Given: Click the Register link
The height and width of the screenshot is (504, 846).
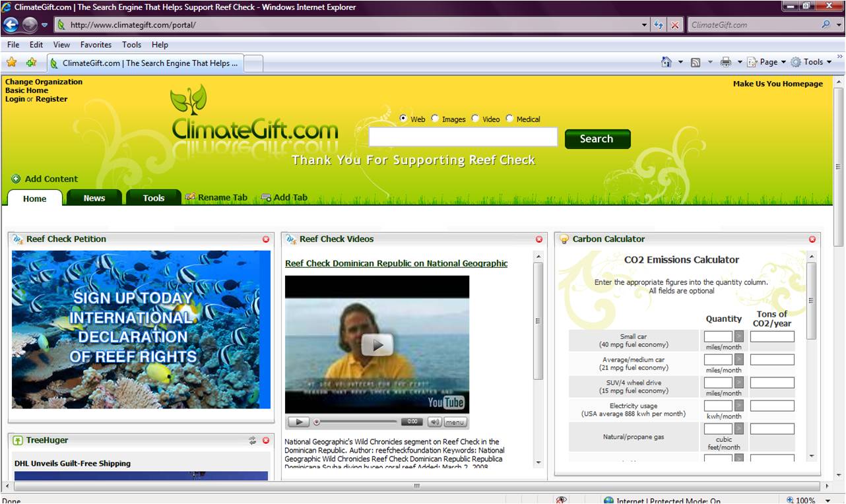Looking at the screenshot, I should point(51,99).
